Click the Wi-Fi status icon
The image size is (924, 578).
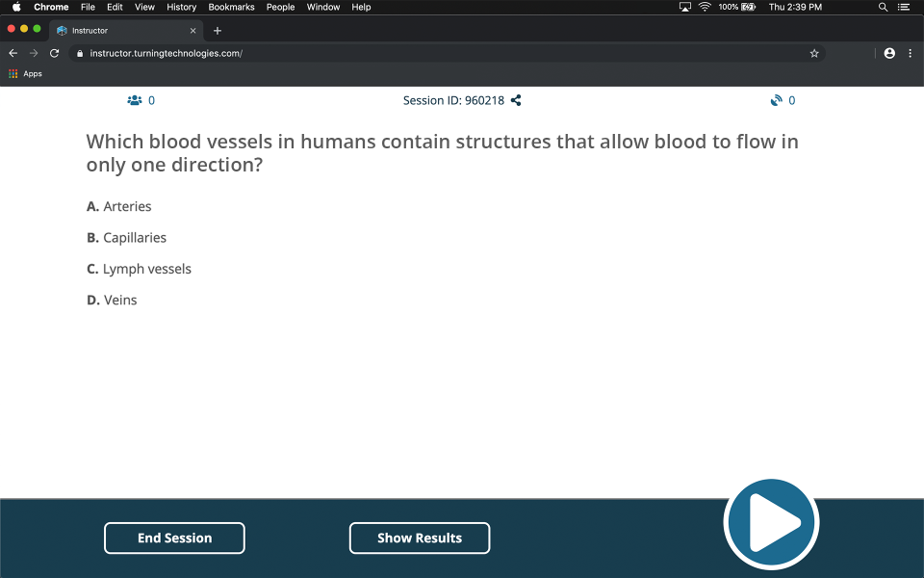(x=705, y=7)
